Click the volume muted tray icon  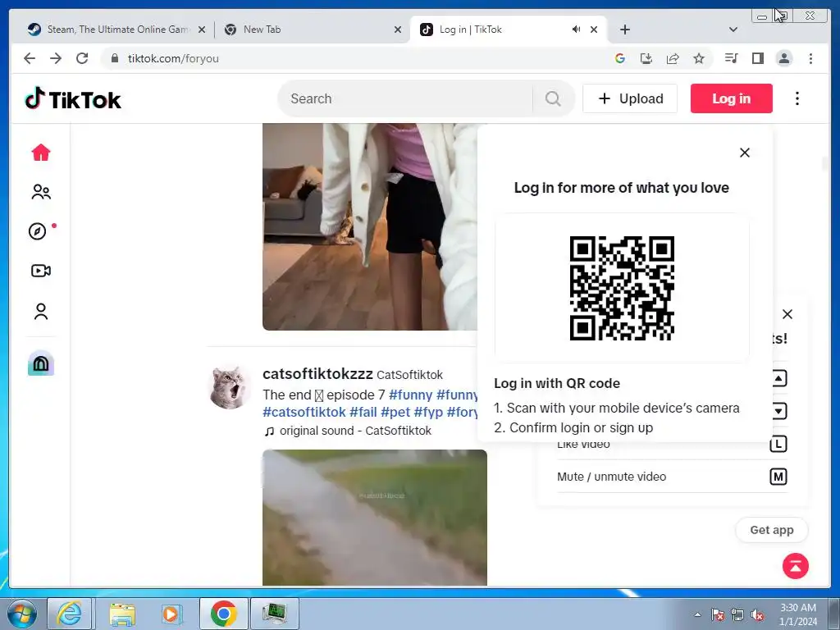coord(757,615)
